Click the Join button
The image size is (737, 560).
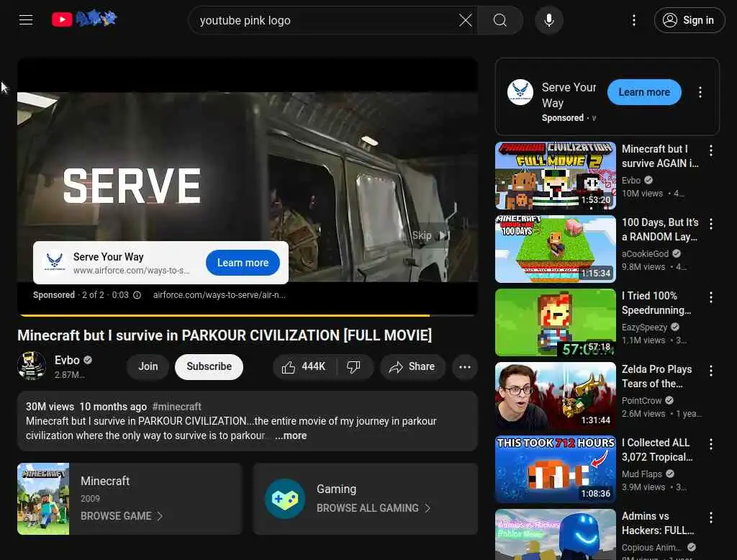[148, 367]
